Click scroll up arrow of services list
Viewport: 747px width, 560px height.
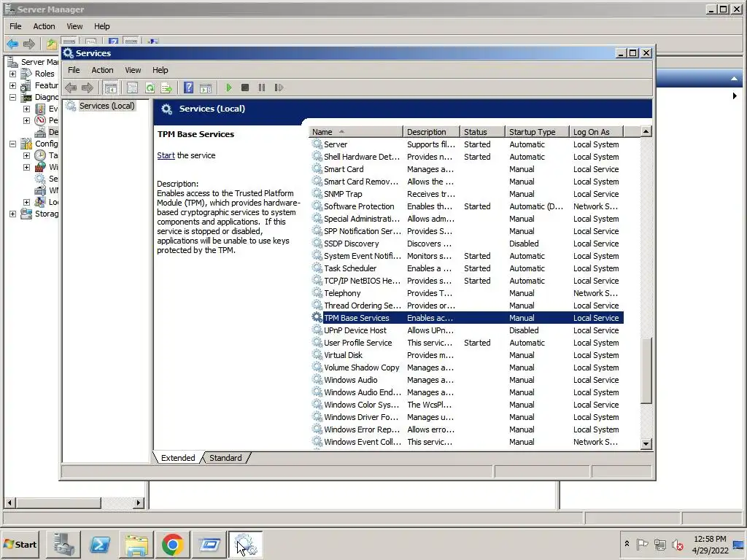[x=646, y=131]
